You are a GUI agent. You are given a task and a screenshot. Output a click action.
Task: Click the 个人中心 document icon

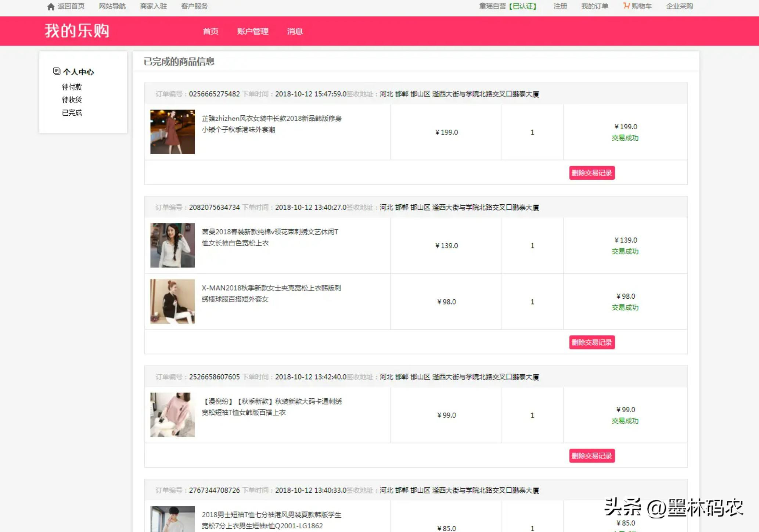point(56,71)
